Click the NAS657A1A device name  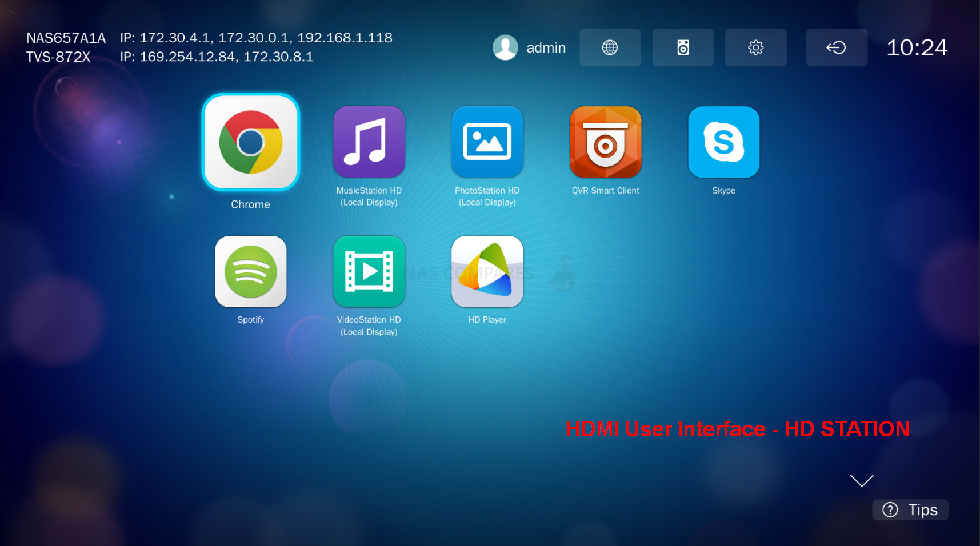click(x=66, y=38)
